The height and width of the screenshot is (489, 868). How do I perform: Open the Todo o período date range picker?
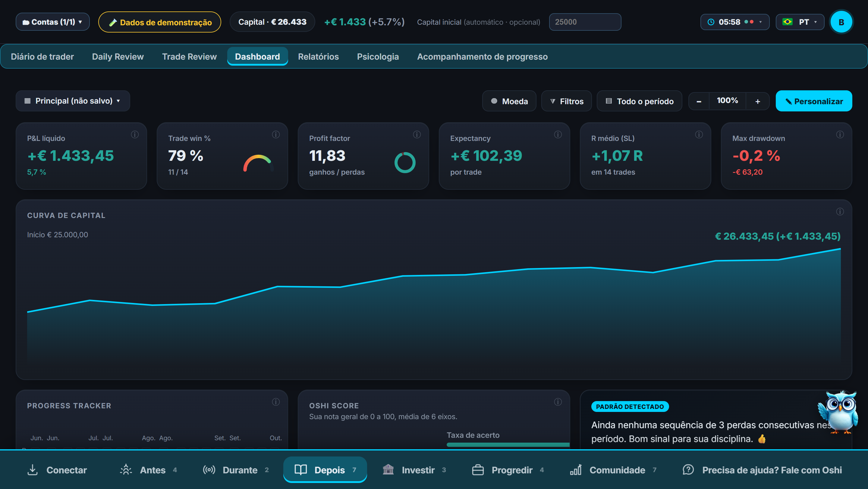click(640, 101)
